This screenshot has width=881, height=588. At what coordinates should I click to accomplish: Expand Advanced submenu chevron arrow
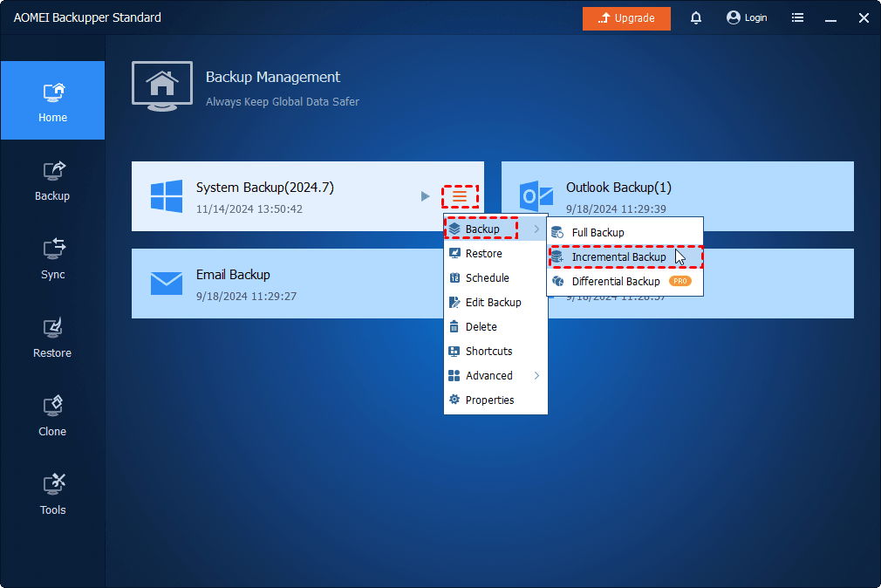coord(536,375)
